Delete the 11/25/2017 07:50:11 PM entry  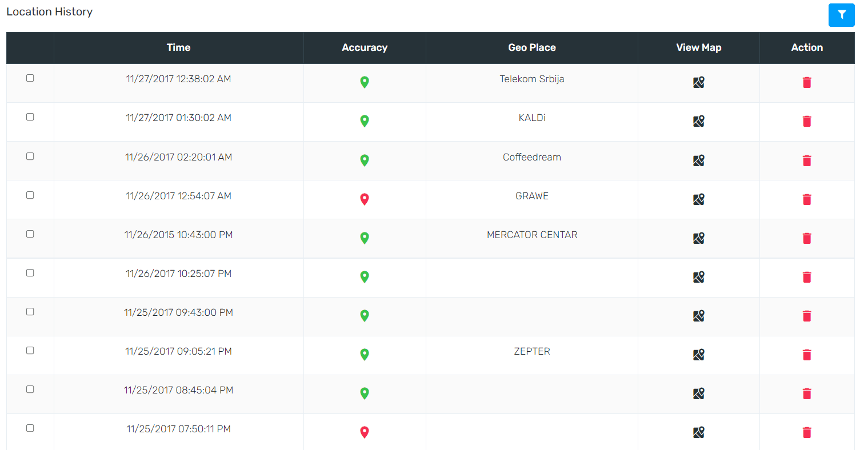tap(807, 432)
